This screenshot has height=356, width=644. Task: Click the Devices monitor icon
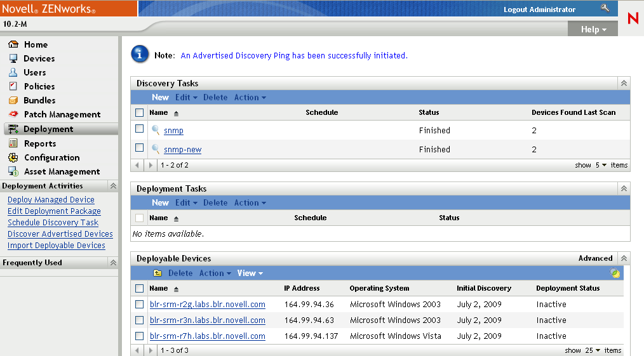point(13,58)
